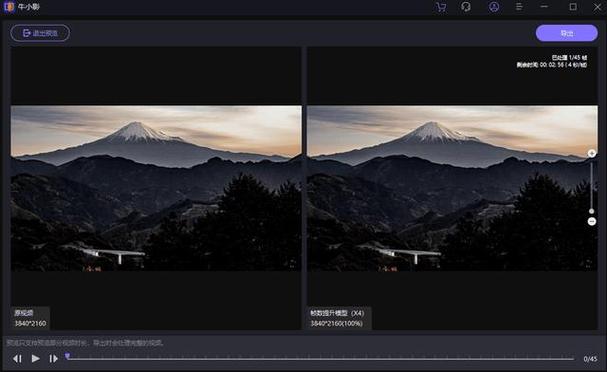Zoom out with the minus icon

click(x=592, y=221)
